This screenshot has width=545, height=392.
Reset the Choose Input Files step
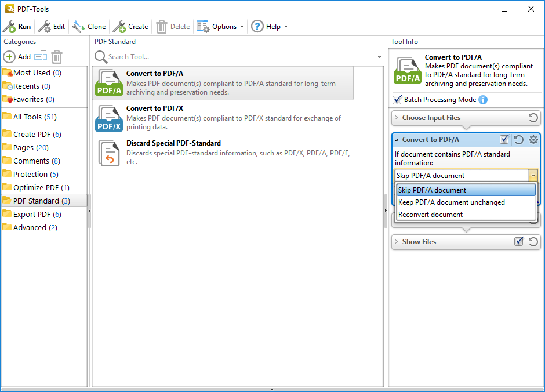point(533,118)
